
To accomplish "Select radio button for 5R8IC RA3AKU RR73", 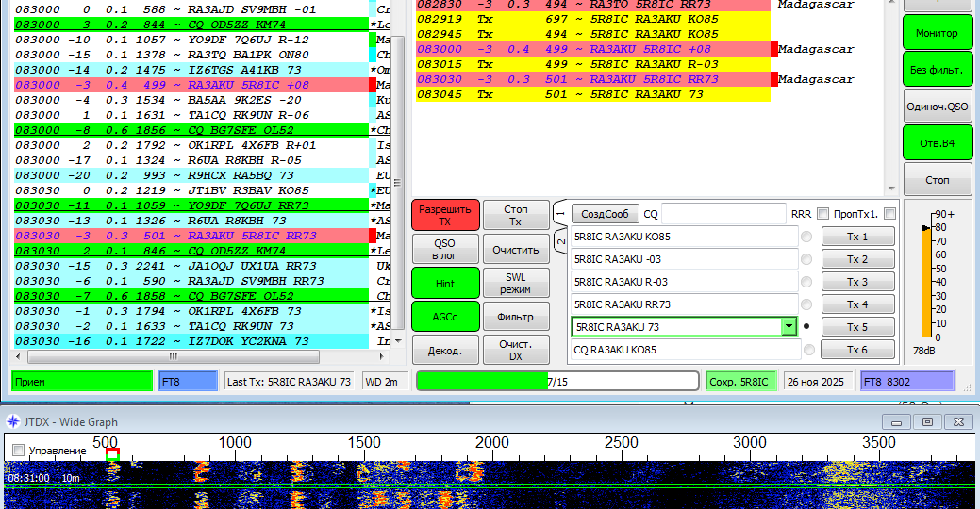I will pyautogui.click(x=806, y=304).
